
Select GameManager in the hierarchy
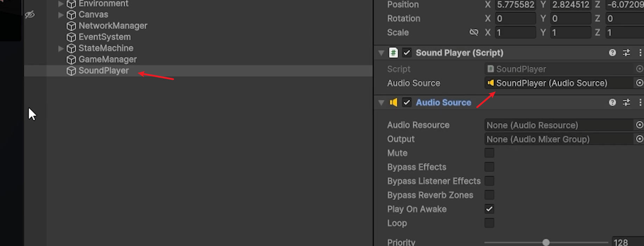(x=107, y=60)
